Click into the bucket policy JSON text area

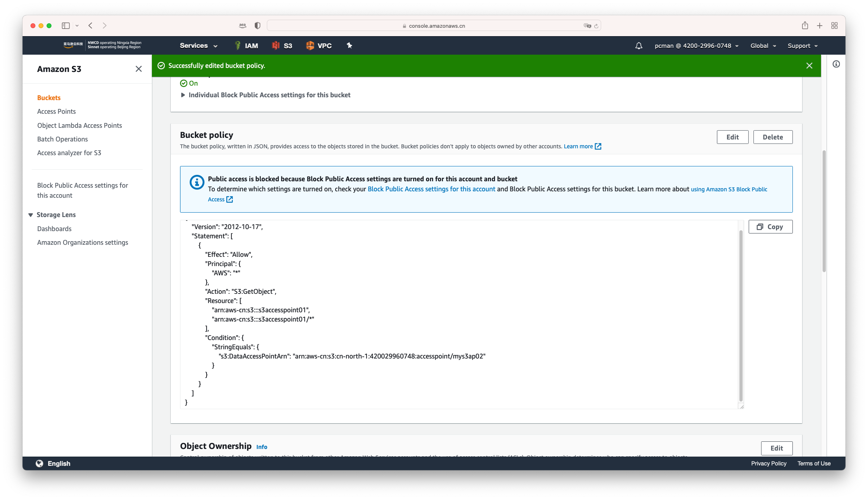[x=459, y=314]
